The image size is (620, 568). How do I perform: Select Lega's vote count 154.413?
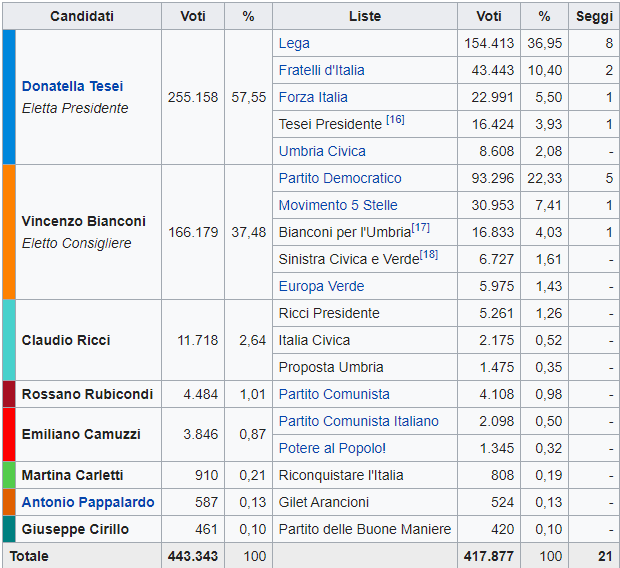tap(489, 44)
